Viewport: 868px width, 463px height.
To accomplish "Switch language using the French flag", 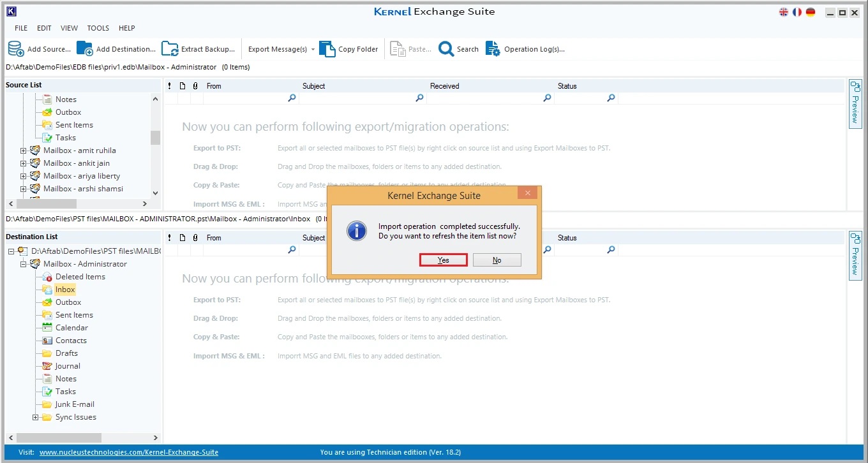I will pos(797,12).
